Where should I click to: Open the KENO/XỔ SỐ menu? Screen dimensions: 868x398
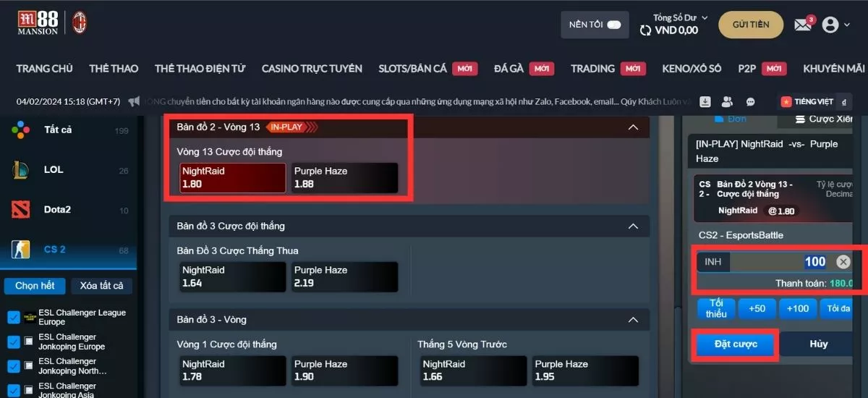click(x=692, y=69)
